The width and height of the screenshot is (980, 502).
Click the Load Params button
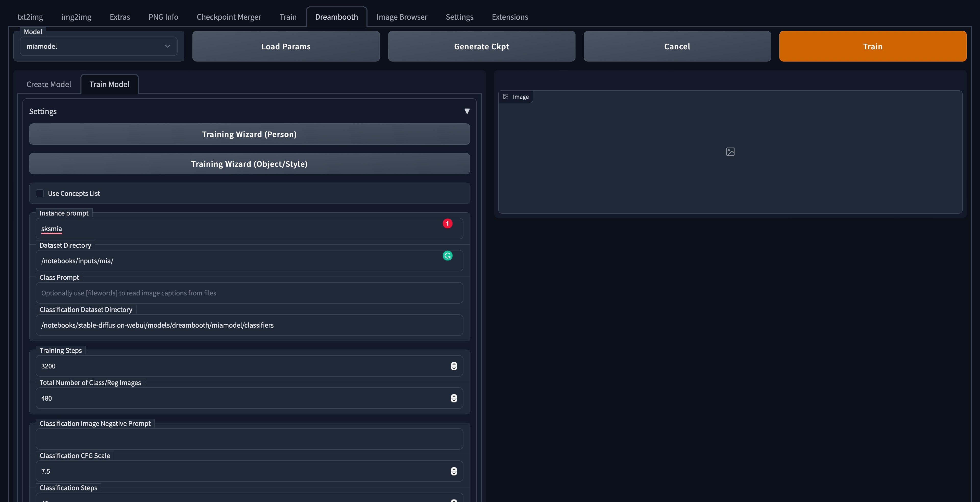pyautogui.click(x=286, y=46)
